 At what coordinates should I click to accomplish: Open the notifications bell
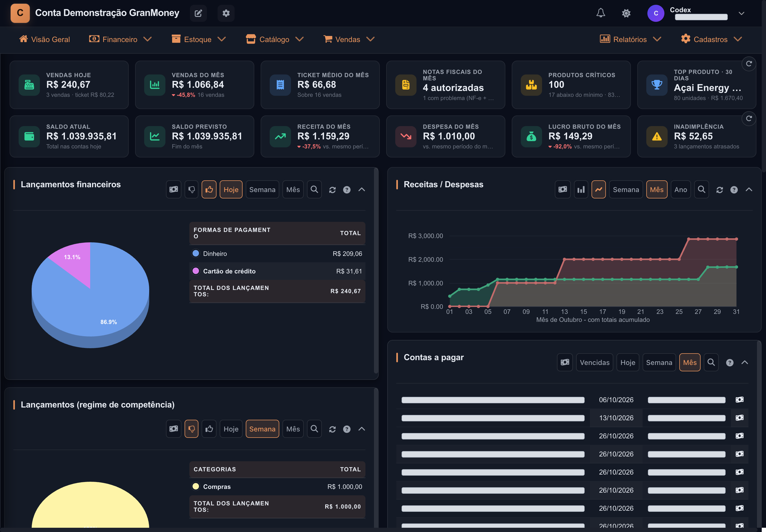601,13
